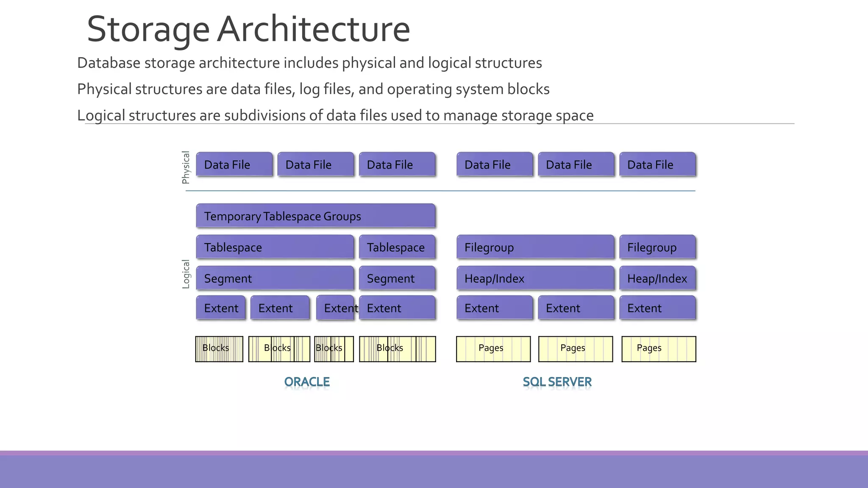Click the leftmost Oracle Data File box
This screenshot has height=488, width=868.
[234, 164]
